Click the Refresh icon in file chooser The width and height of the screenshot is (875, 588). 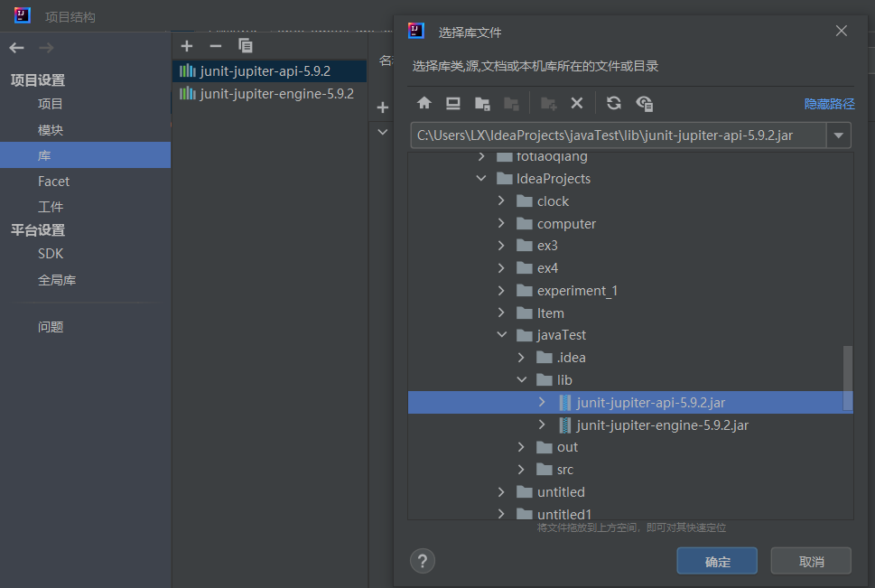point(614,103)
